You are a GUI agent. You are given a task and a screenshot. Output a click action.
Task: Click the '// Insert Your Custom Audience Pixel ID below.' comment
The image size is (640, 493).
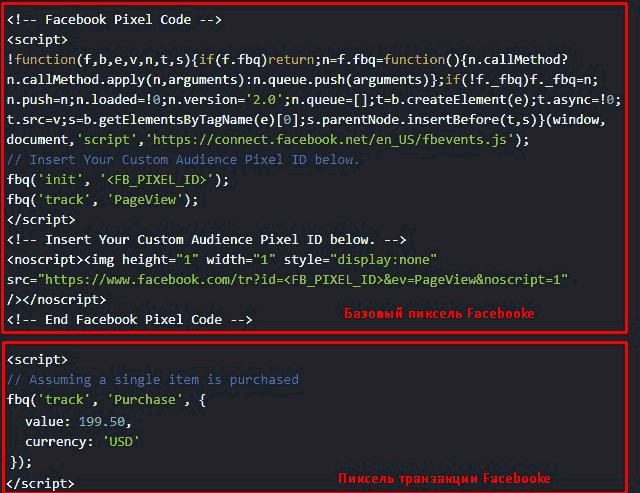(183, 160)
